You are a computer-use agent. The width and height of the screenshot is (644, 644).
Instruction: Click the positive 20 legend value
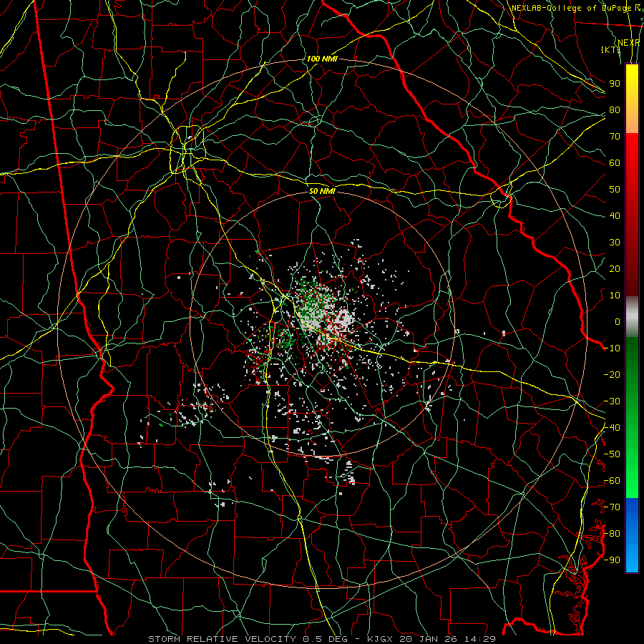(x=615, y=268)
